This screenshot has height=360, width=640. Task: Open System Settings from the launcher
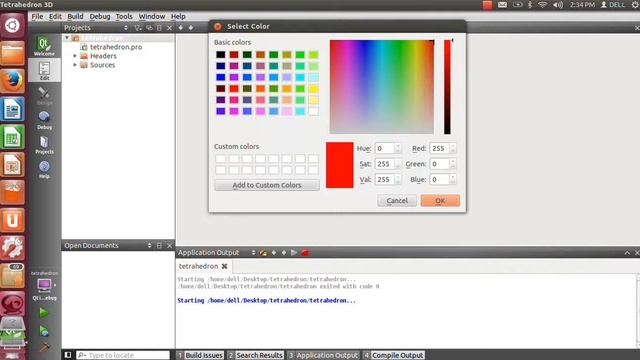tap(12, 248)
